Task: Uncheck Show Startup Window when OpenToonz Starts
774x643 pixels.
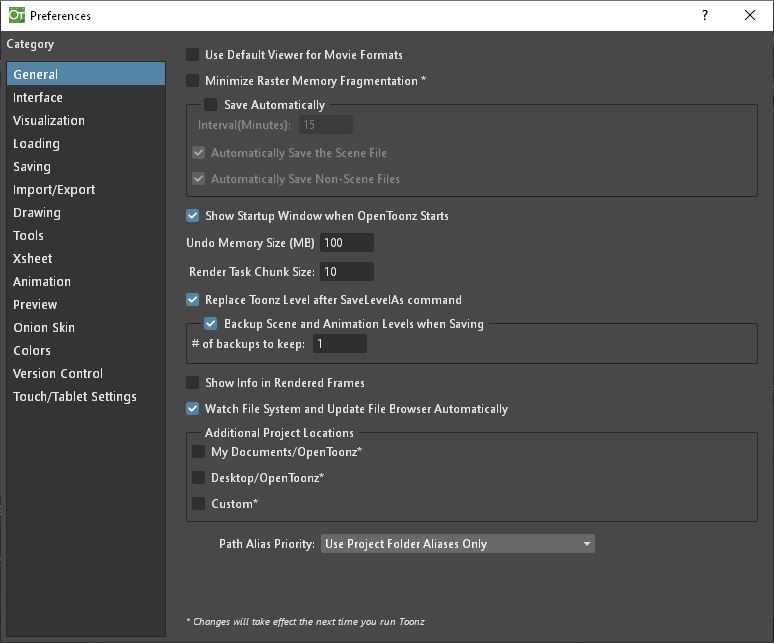Action: coord(193,216)
